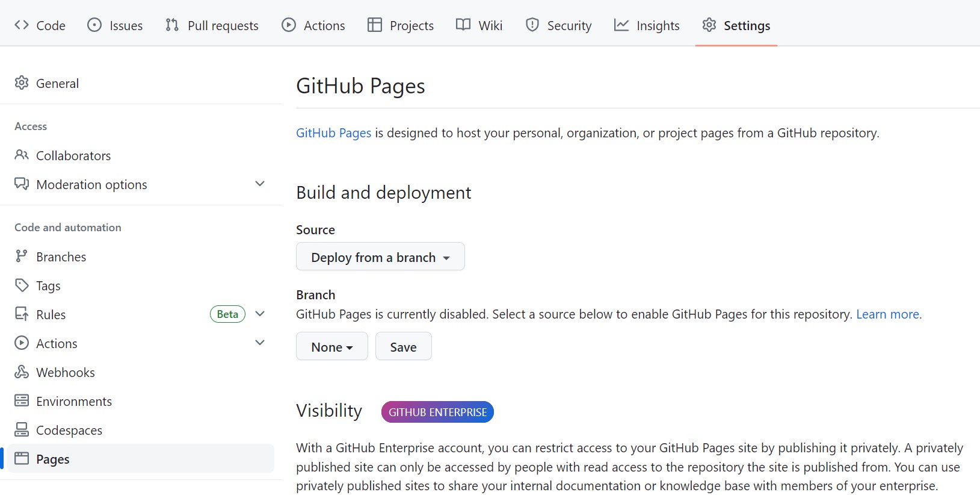Click the sidebar Actions play icon
Viewport: 980px width, 495px height.
coord(22,343)
